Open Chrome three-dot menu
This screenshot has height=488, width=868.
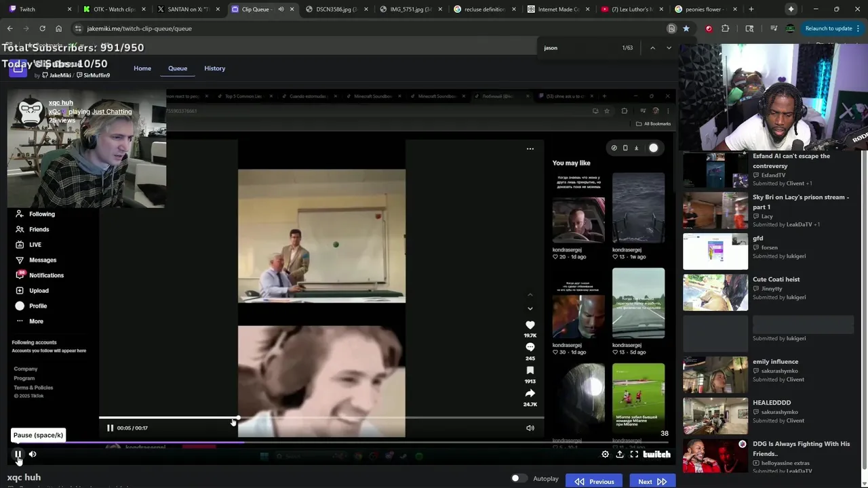859,28
